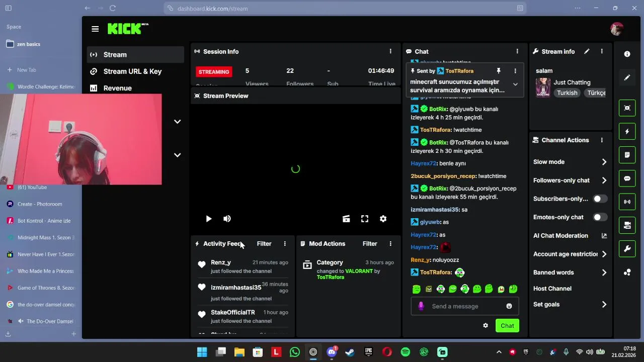Click the Windows Start button
Viewport: 644px width, 362px height.
pyautogui.click(x=202, y=352)
